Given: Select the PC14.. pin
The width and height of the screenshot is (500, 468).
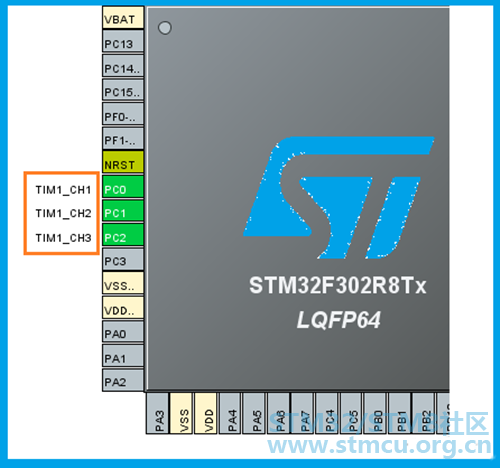Looking at the screenshot, I should pyautogui.click(x=123, y=66).
